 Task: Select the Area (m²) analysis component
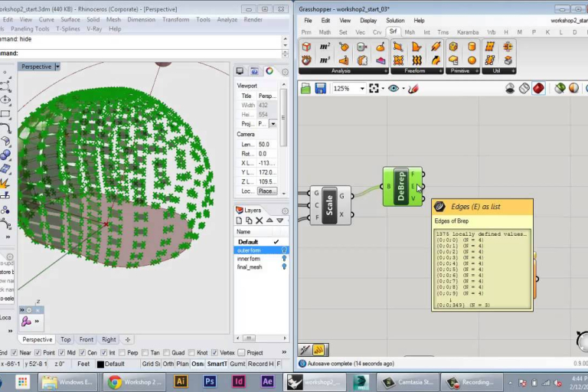tap(325, 47)
